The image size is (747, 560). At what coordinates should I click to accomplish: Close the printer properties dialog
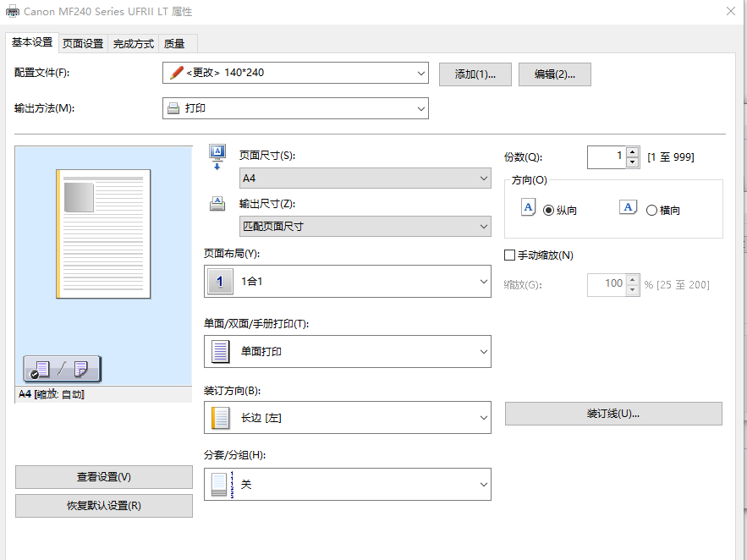click(x=731, y=11)
